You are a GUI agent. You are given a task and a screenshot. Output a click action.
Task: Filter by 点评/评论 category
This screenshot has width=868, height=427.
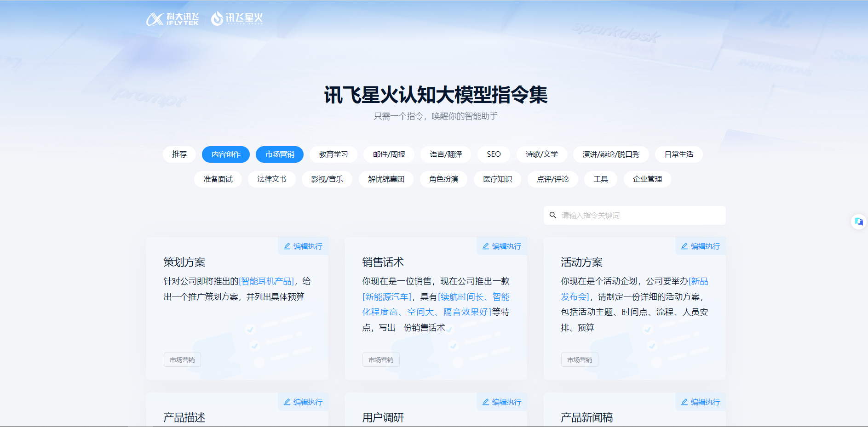click(x=553, y=179)
